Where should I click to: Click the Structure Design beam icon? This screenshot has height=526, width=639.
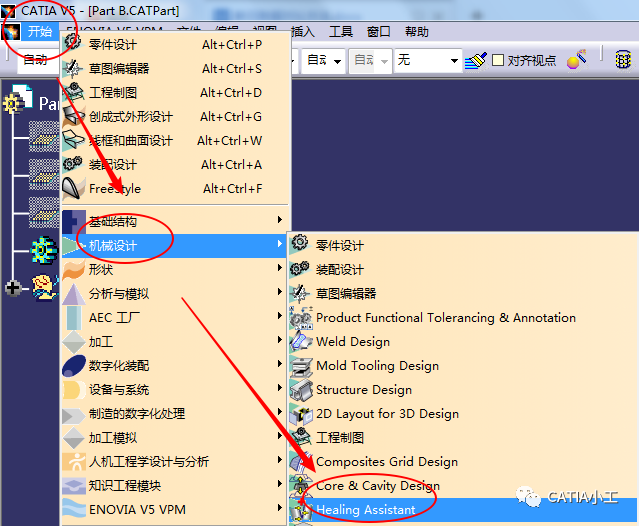[301, 390]
